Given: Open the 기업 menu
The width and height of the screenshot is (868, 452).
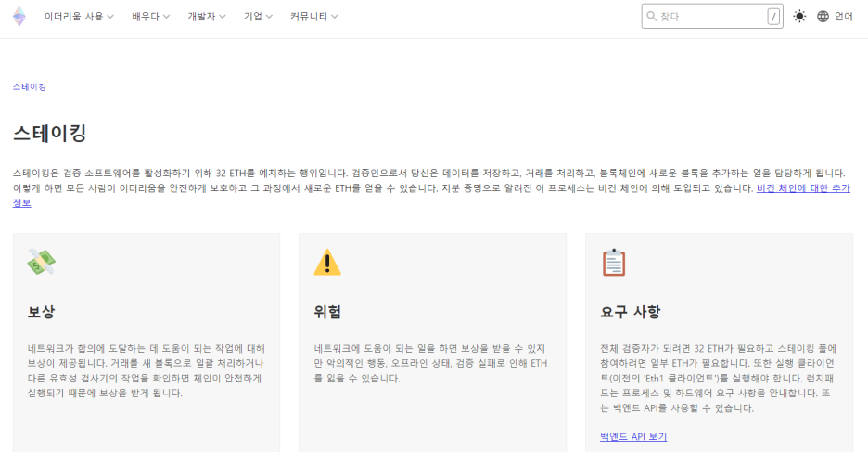Looking at the screenshot, I should coord(258,17).
